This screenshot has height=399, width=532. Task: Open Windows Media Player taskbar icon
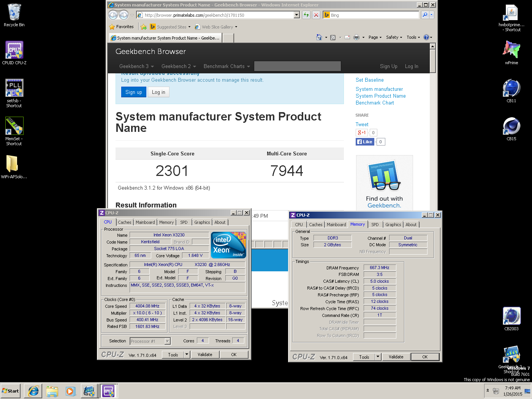click(70, 391)
